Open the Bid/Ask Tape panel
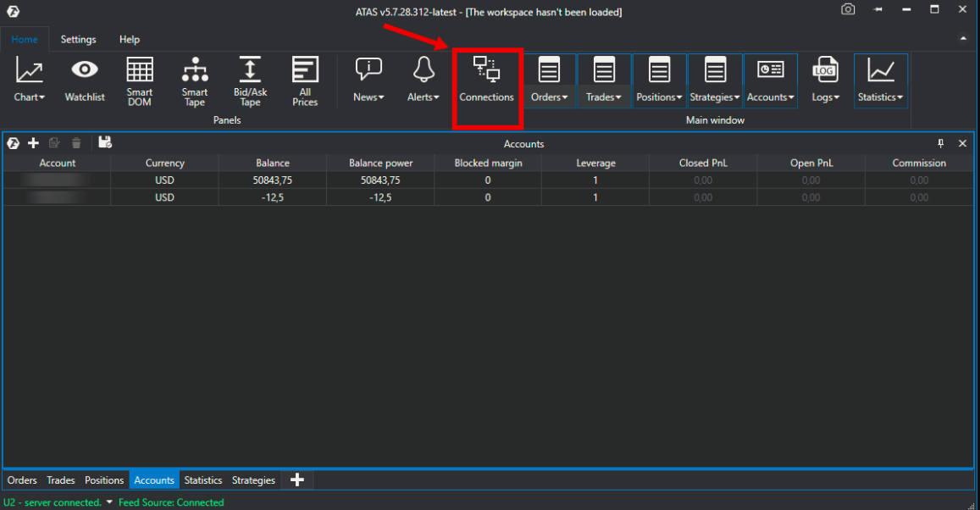Image resolution: width=980 pixels, height=510 pixels. click(250, 81)
